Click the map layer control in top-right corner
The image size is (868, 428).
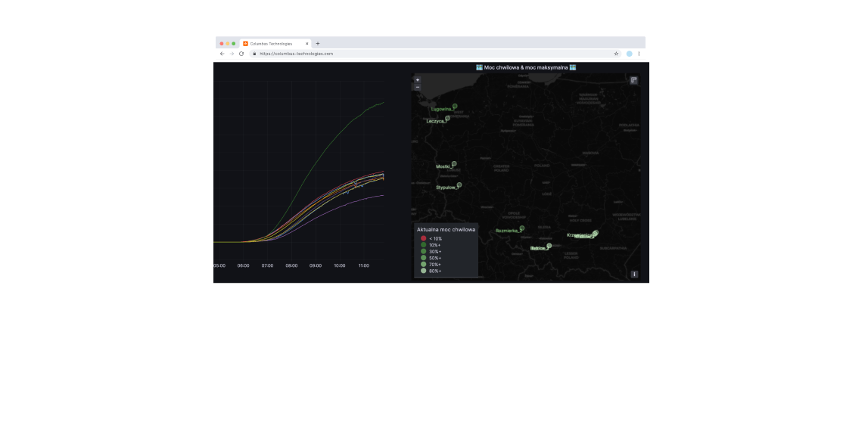coord(634,80)
